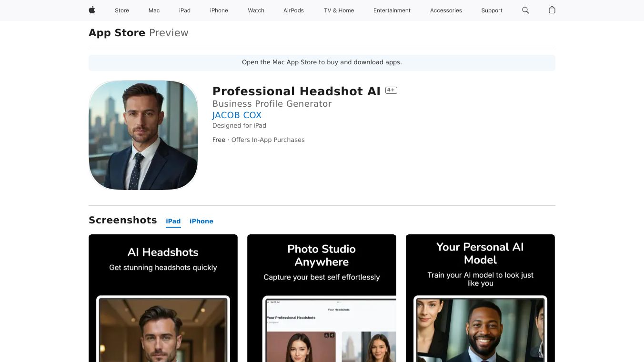The image size is (644, 362).
Task: Switch to the iPhone screenshots tab
Action: coord(201,221)
